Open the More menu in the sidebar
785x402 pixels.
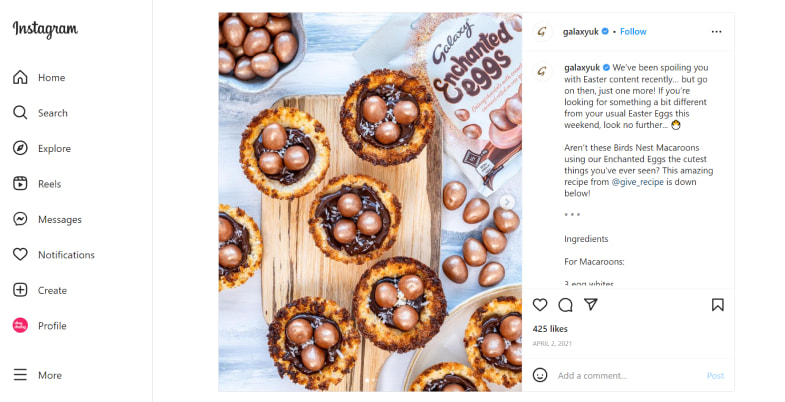[x=37, y=375]
